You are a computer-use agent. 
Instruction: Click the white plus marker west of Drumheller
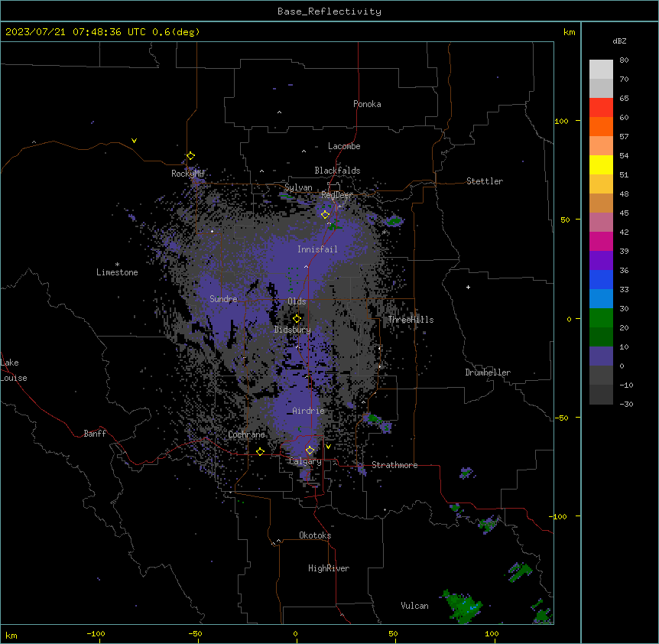[468, 287]
